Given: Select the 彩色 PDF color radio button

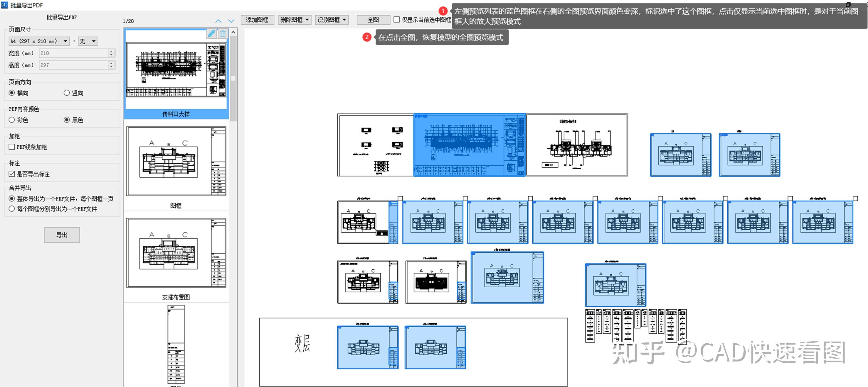Looking at the screenshot, I should point(12,120).
